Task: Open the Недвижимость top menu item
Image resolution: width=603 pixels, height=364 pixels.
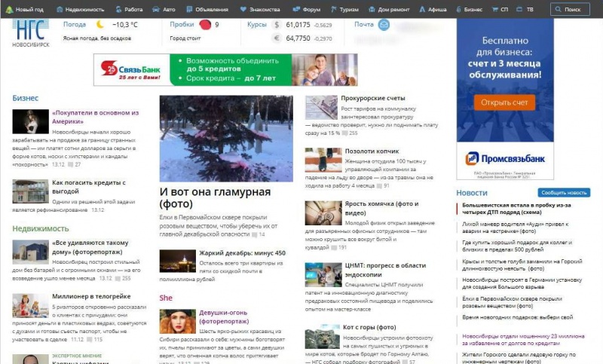Action: [x=80, y=9]
